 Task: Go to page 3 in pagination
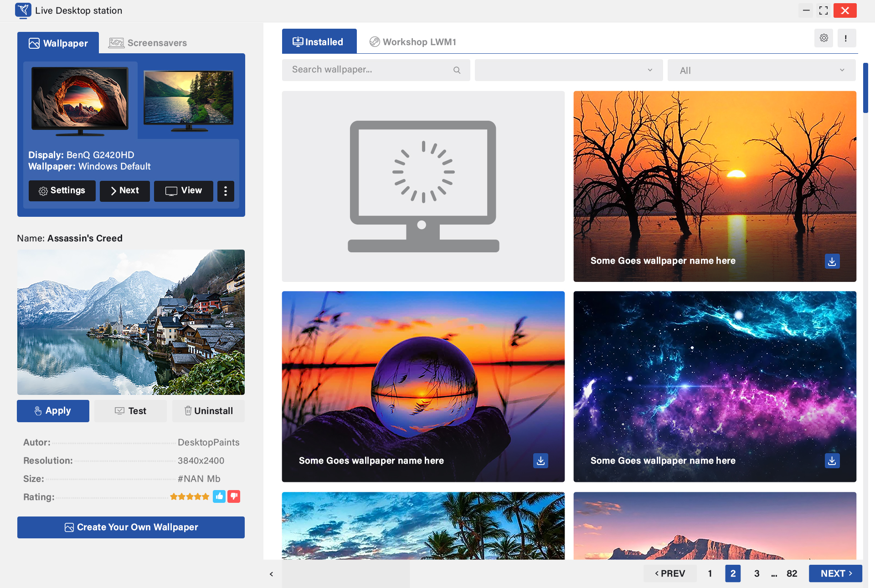757,573
